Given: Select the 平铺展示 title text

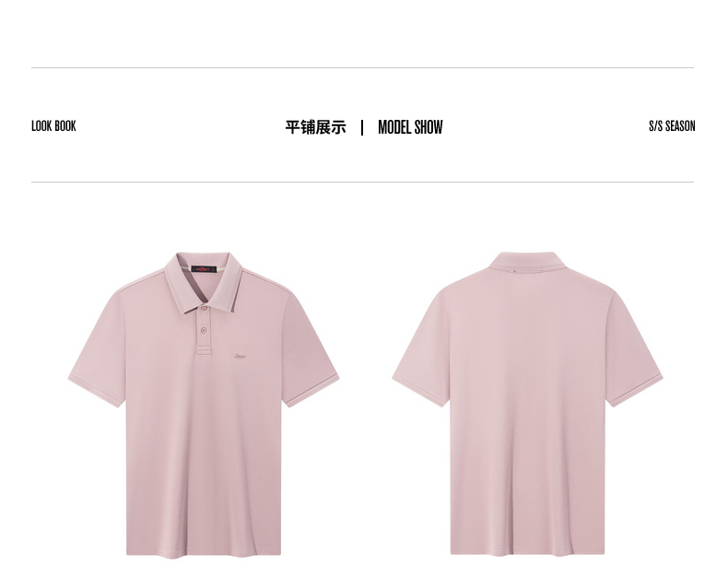Looking at the screenshot, I should (316, 127).
